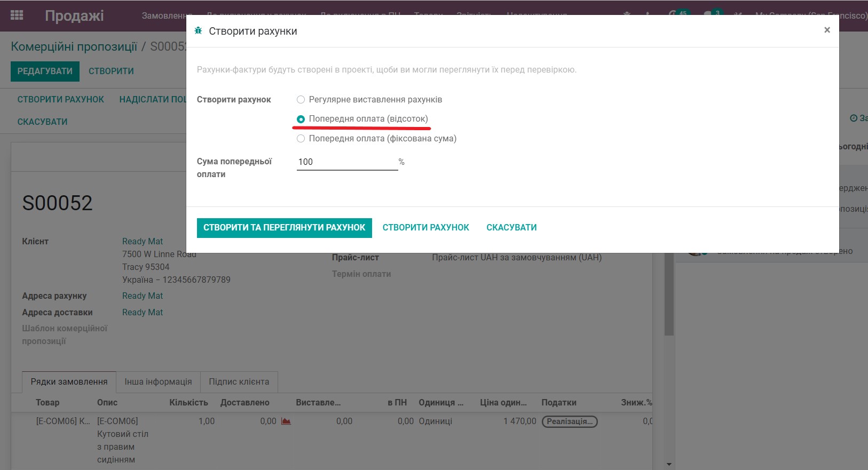Click the Надіслати button on the order form
Viewport: 868px width, 470px height.
coord(153,99)
